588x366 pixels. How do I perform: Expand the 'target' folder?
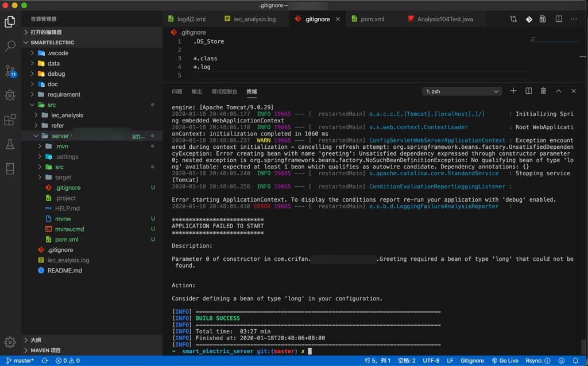pyautogui.click(x=63, y=178)
